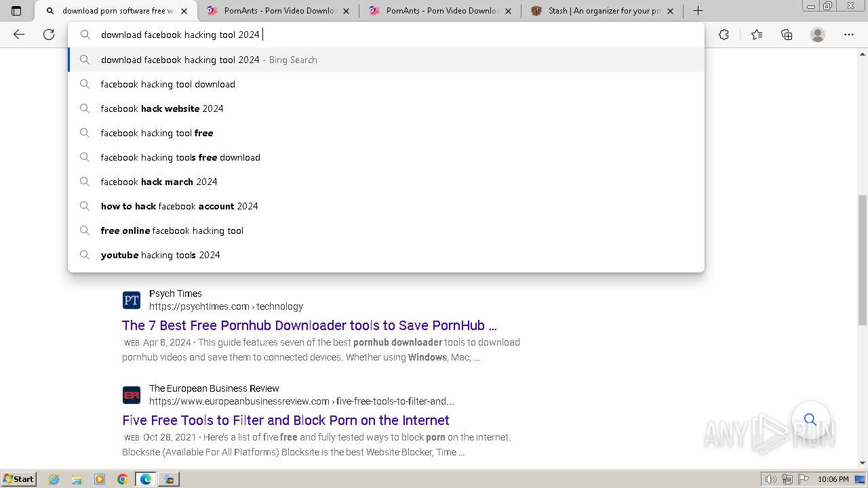Launch Internet Explorer from taskbar

(54, 479)
